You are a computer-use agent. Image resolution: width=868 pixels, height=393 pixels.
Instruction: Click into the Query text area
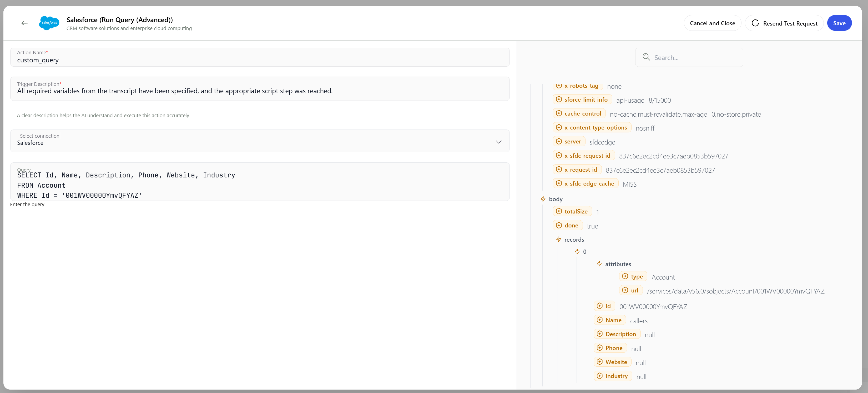click(260, 182)
